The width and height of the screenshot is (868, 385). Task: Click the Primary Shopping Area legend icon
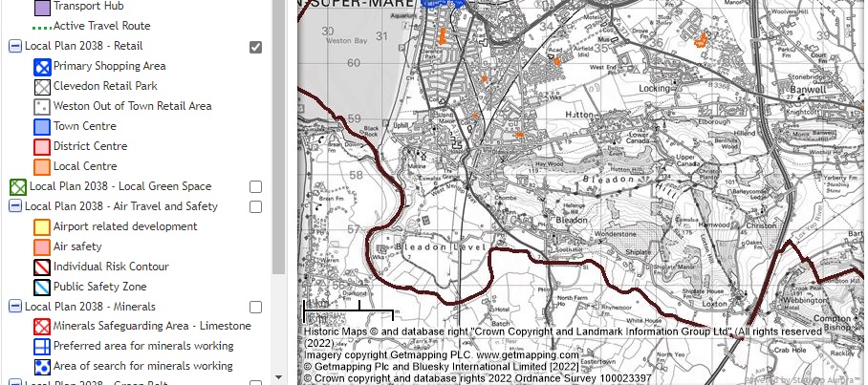[42, 67]
